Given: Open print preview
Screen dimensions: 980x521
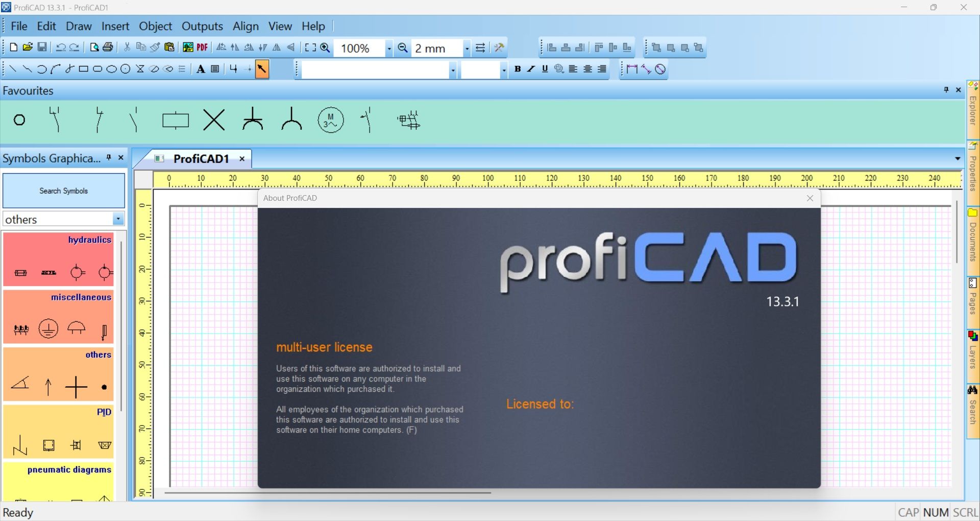Looking at the screenshot, I should (94, 48).
